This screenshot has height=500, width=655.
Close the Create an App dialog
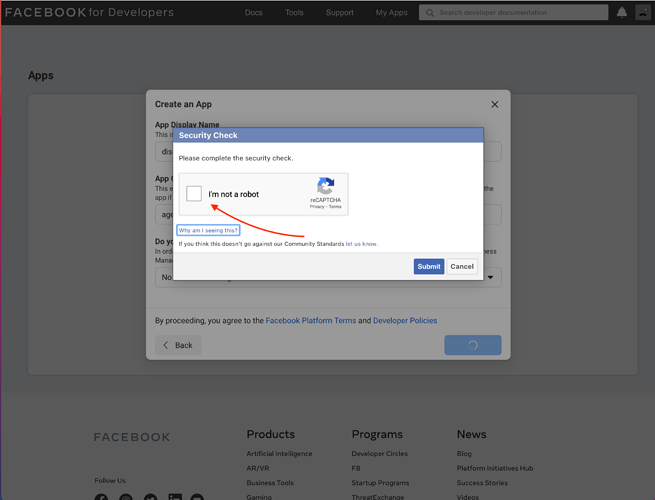(495, 104)
